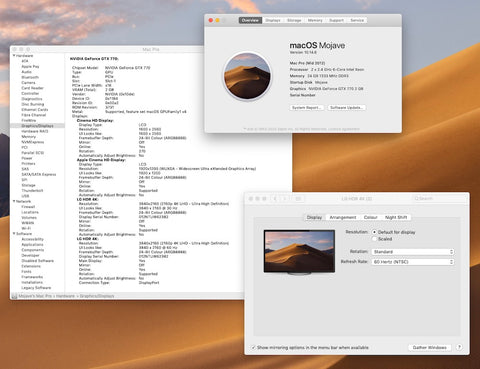
Task: Select Camera in the System Report sidebar
Action: [x=28, y=83]
